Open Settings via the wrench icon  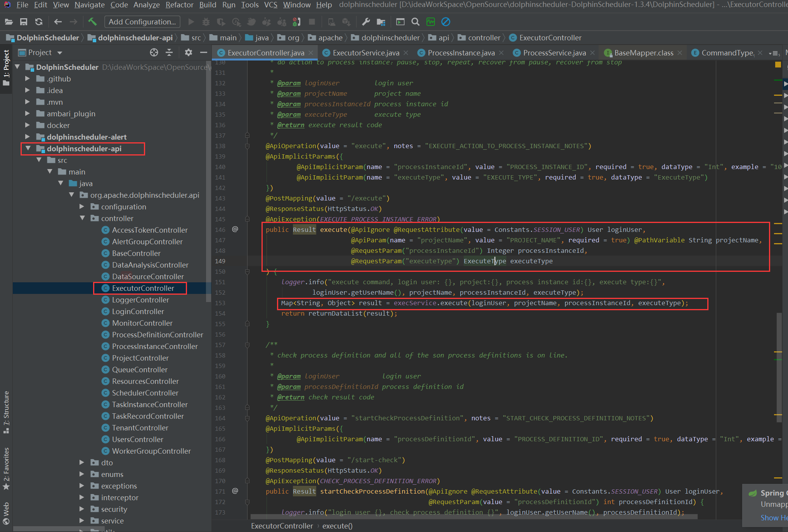tap(366, 22)
